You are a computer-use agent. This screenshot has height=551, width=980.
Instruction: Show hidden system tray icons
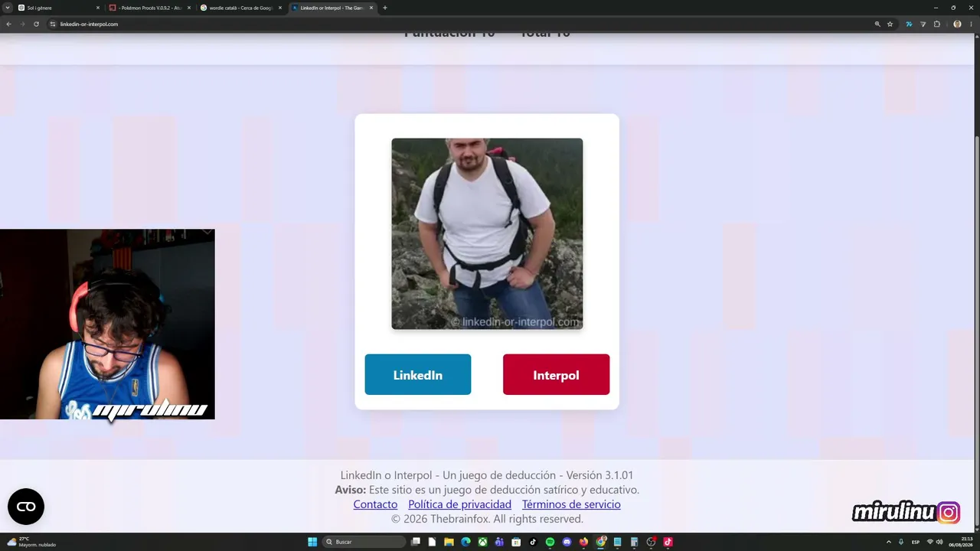pyautogui.click(x=888, y=542)
